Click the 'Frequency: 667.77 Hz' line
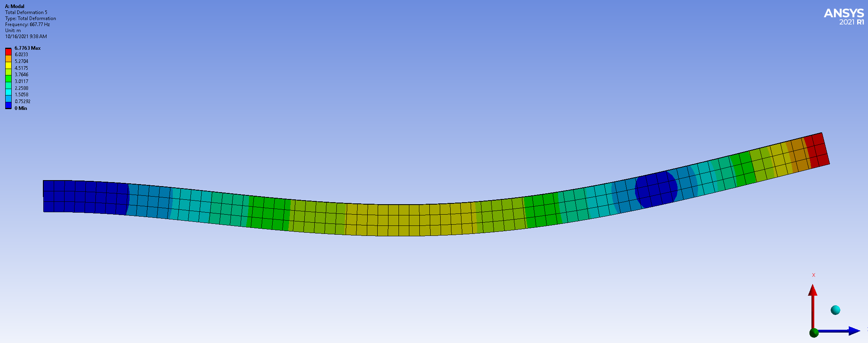 click(x=27, y=24)
